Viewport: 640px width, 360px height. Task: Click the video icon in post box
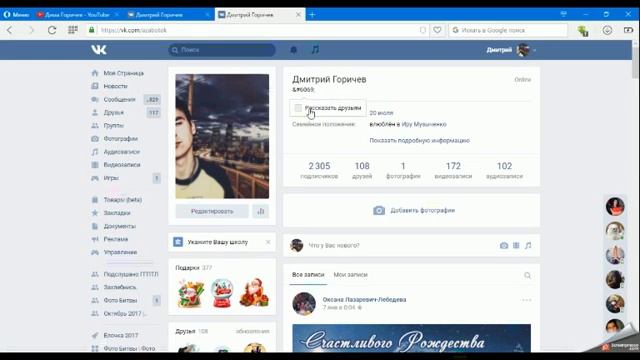[516, 245]
